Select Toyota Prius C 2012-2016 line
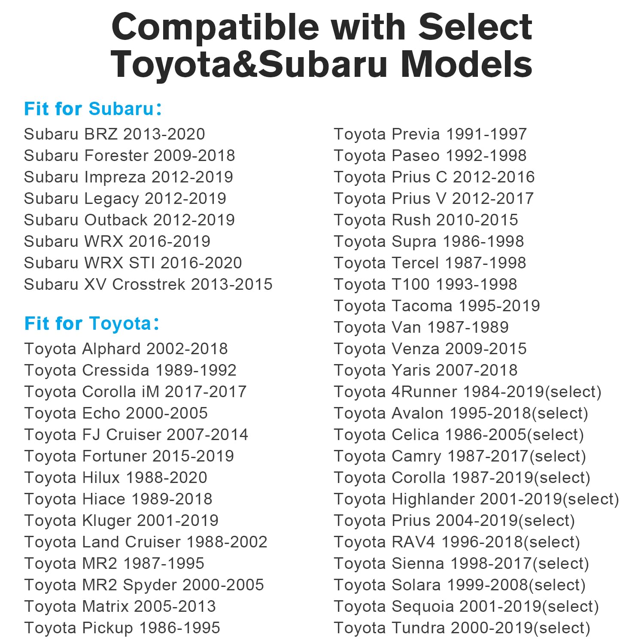 click(x=434, y=177)
